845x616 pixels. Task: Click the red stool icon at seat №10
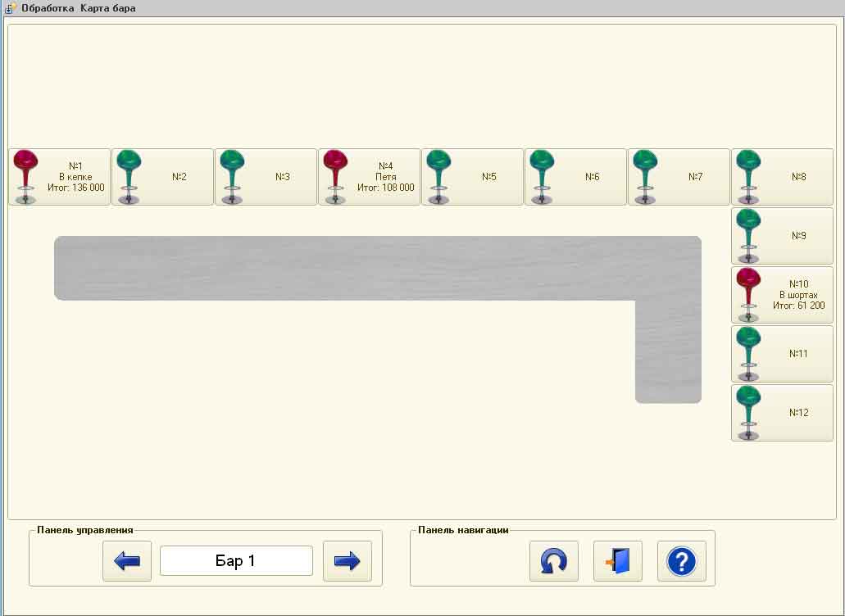(x=748, y=294)
